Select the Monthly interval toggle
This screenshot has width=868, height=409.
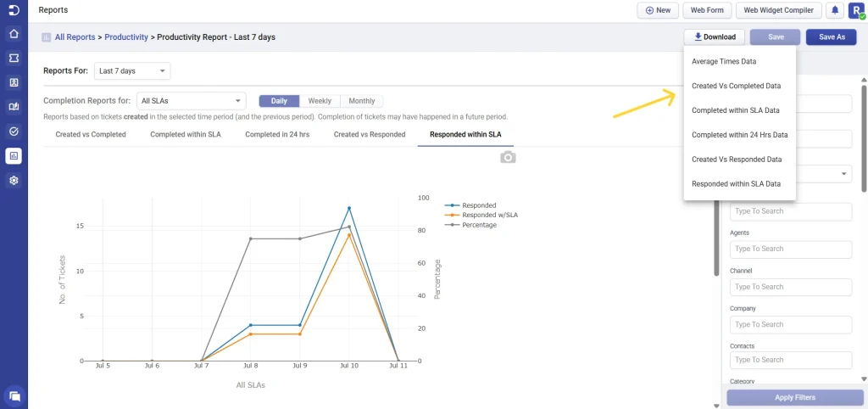(361, 101)
